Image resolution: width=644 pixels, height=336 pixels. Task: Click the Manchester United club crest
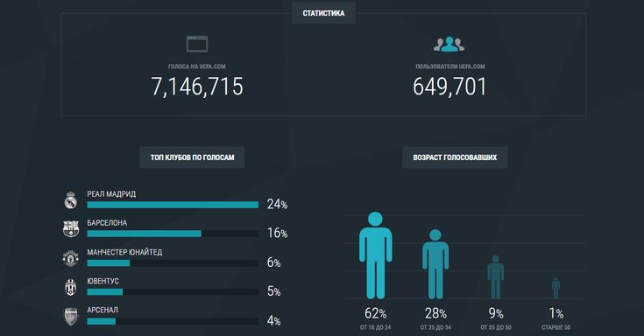click(71, 258)
